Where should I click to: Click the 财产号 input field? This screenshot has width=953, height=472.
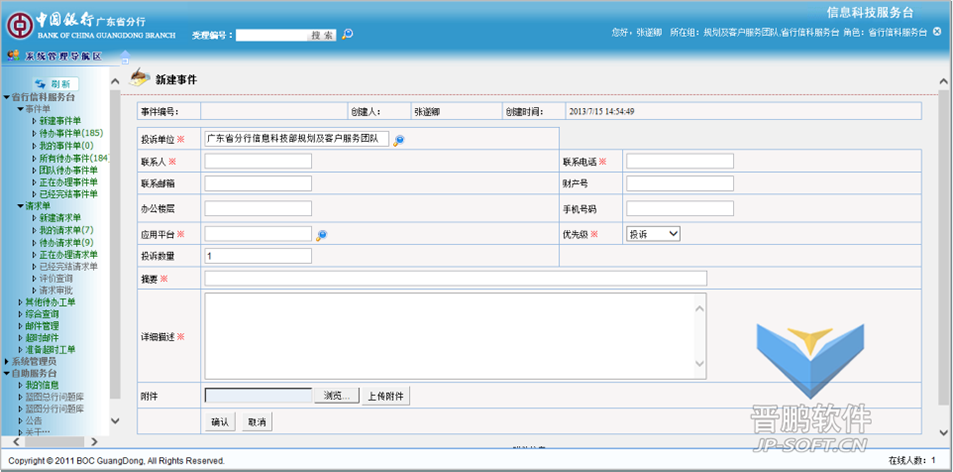click(x=680, y=183)
